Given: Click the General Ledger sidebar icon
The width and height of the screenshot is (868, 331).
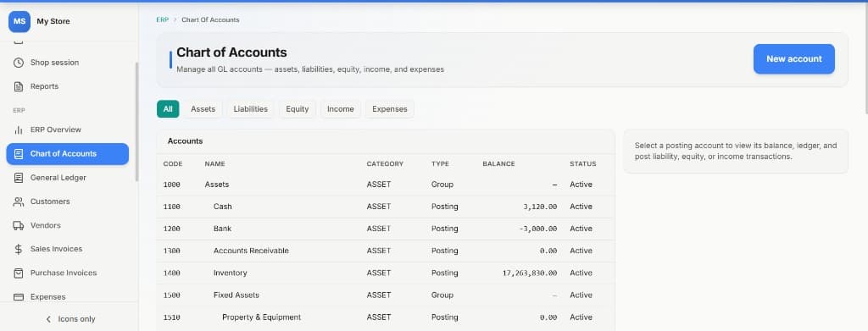Looking at the screenshot, I should [19, 178].
